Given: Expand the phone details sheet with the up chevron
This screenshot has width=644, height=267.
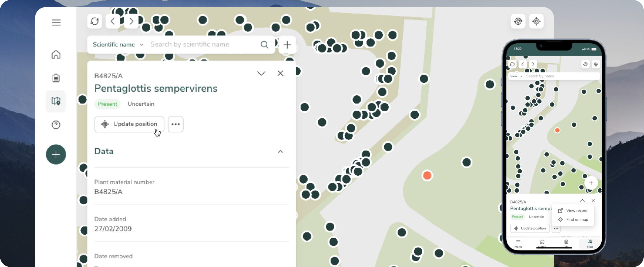Looking at the screenshot, I should coord(582,201).
